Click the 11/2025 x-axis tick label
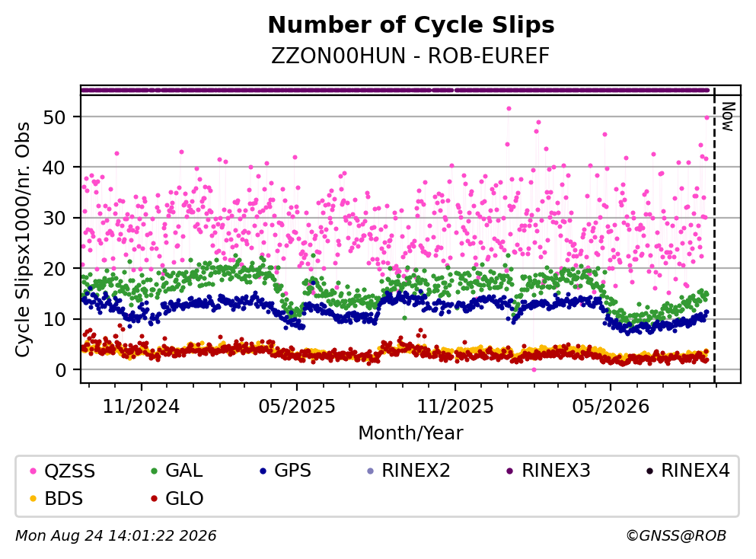The image size is (756, 559). click(455, 407)
